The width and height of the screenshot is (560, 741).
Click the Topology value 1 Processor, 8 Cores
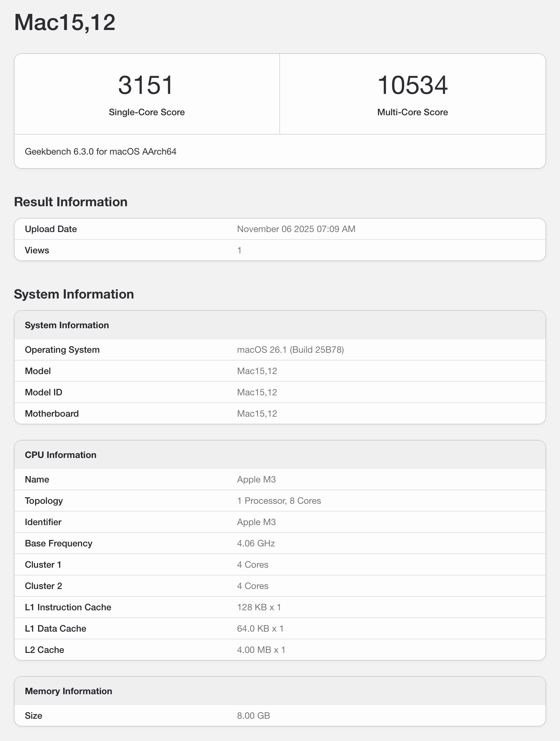(x=279, y=501)
